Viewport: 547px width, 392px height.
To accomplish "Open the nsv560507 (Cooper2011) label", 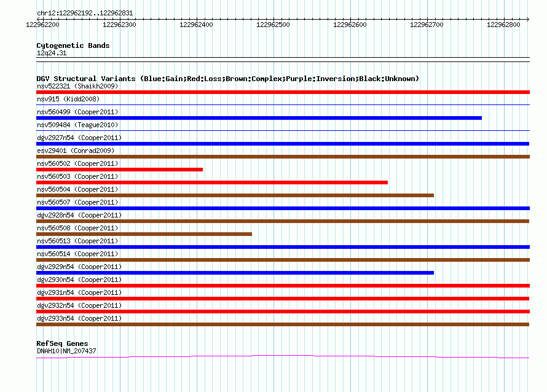I will (77, 202).
